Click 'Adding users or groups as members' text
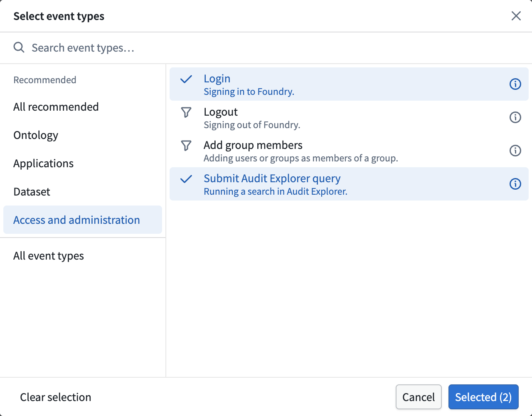The height and width of the screenshot is (416, 532). click(x=301, y=158)
